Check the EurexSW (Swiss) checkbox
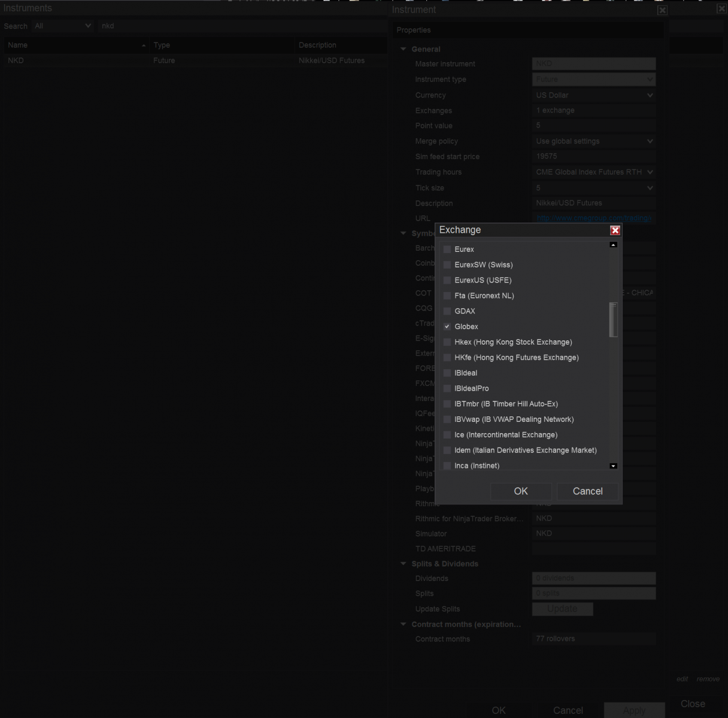Viewport: 728px width, 718px height. [447, 265]
